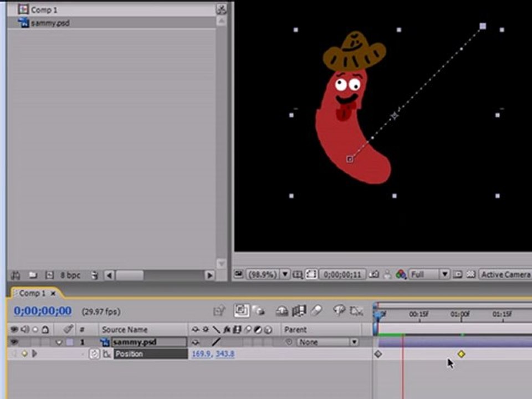Toggle the Draft 3D timeline button
Screen dimensions: 532x399
point(259,310)
